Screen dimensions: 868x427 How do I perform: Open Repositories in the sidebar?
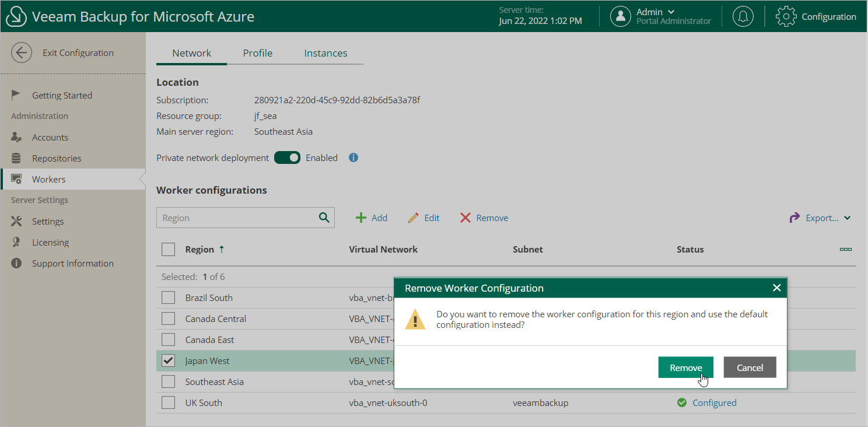pyautogui.click(x=57, y=158)
